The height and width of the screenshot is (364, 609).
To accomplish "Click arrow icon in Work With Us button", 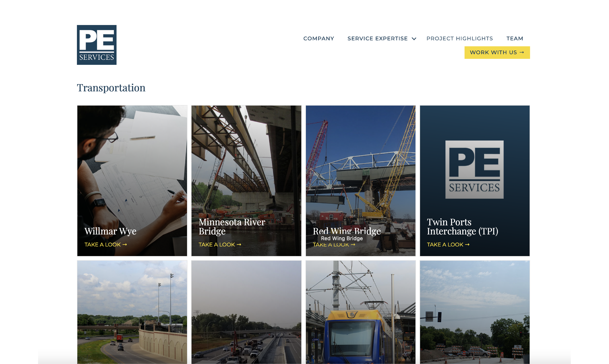I will tap(522, 52).
